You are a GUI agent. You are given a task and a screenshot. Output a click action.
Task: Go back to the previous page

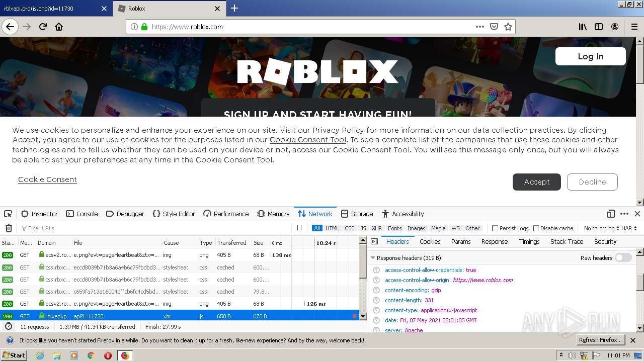point(10,27)
